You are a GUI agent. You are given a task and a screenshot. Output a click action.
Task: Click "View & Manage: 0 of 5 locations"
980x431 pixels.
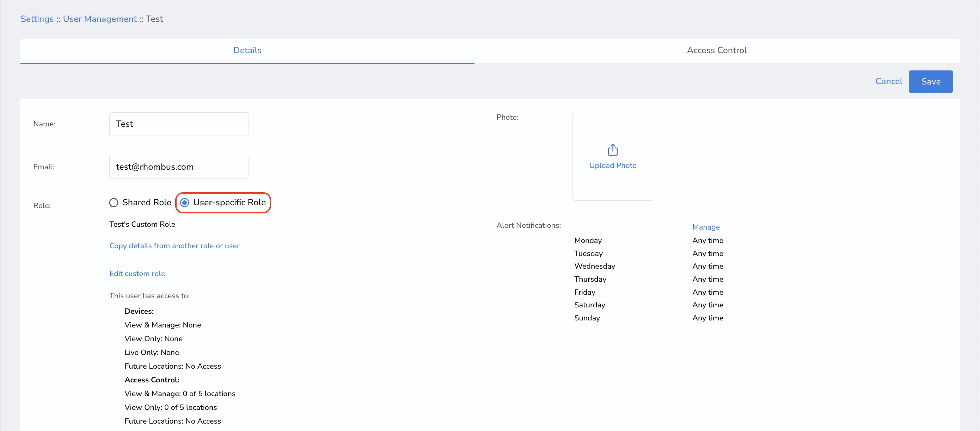[x=180, y=394]
